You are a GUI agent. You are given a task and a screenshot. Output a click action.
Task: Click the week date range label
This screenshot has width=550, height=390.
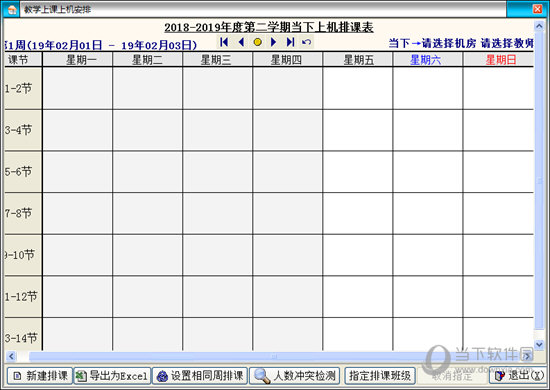[101, 45]
